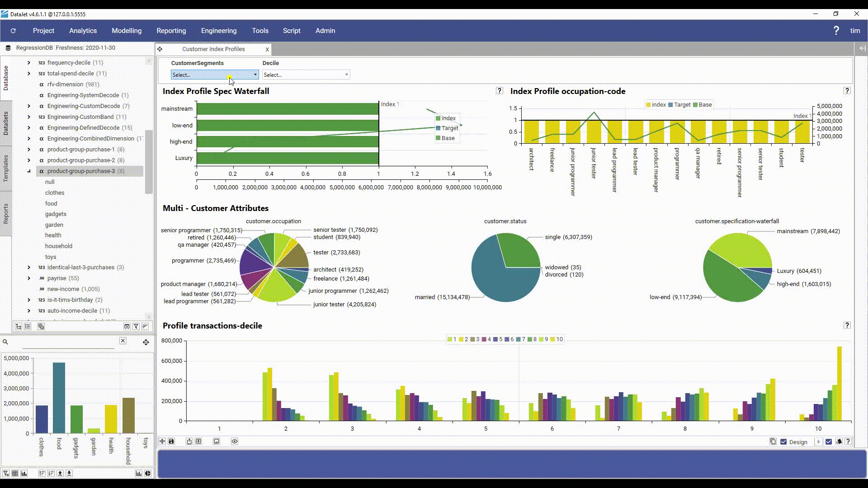Image resolution: width=868 pixels, height=488 pixels.
Task: Expand the Engineering-CustomDecode node
Action: tap(29, 106)
